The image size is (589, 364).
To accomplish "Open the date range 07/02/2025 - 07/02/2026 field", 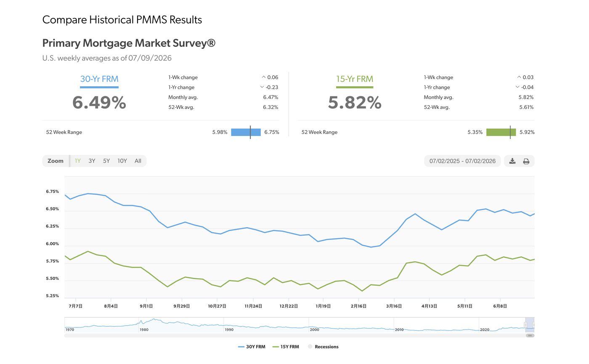I will [462, 161].
